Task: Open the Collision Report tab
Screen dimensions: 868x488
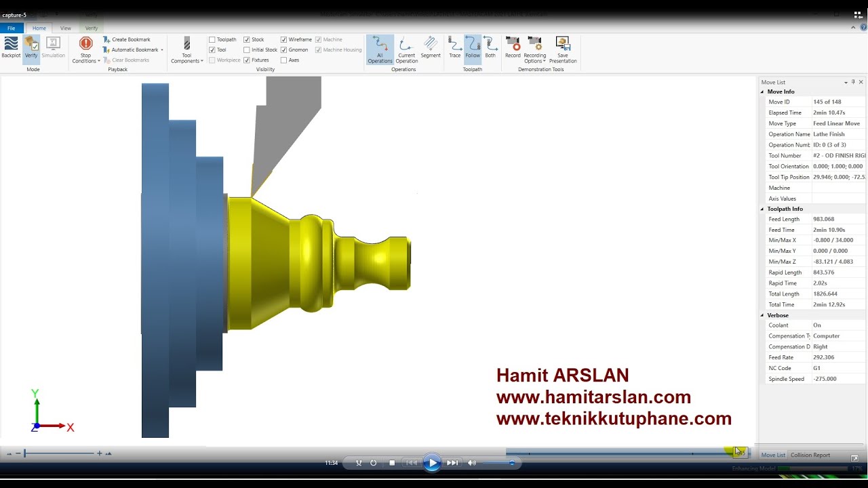Action: [810, 455]
